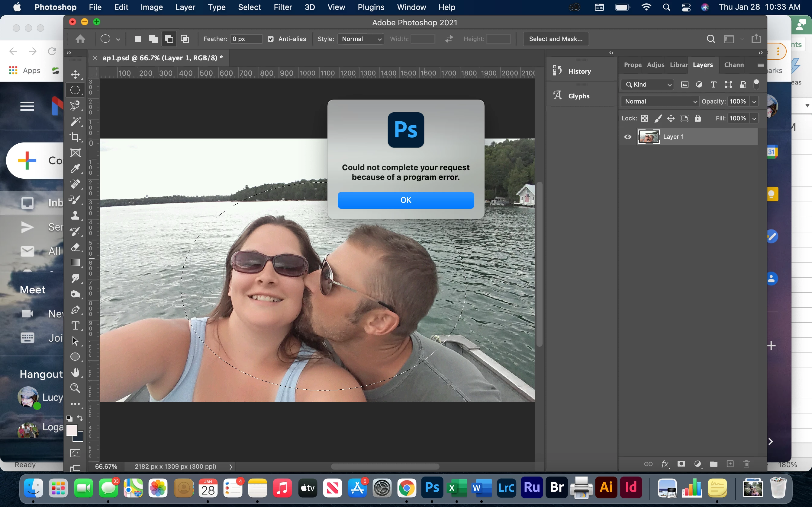812x507 pixels.
Task: Hide Layer 1 with eye icon
Action: (628, 137)
